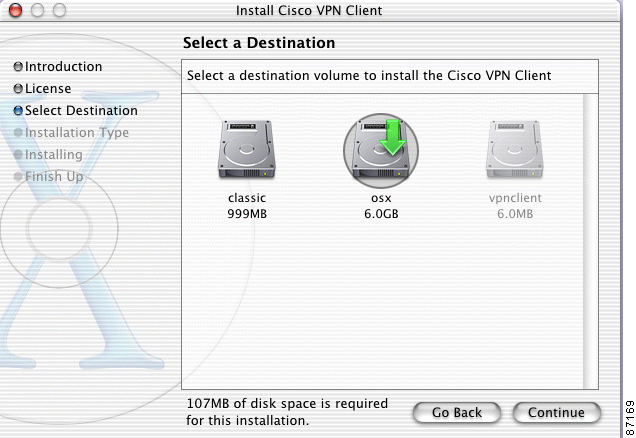This screenshot has width=636, height=438.
Task: Click the Introduction step bullet
Action: point(18,67)
